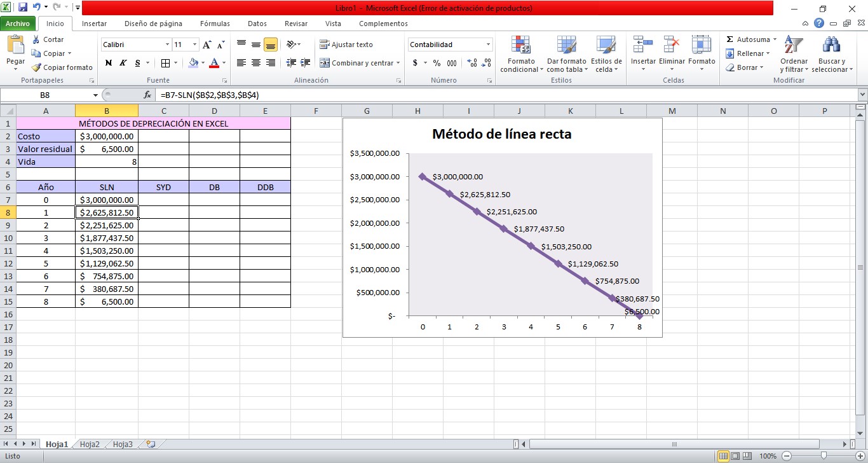
Task: Open the font name Calibri dropdown
Action: pos(168,45)
